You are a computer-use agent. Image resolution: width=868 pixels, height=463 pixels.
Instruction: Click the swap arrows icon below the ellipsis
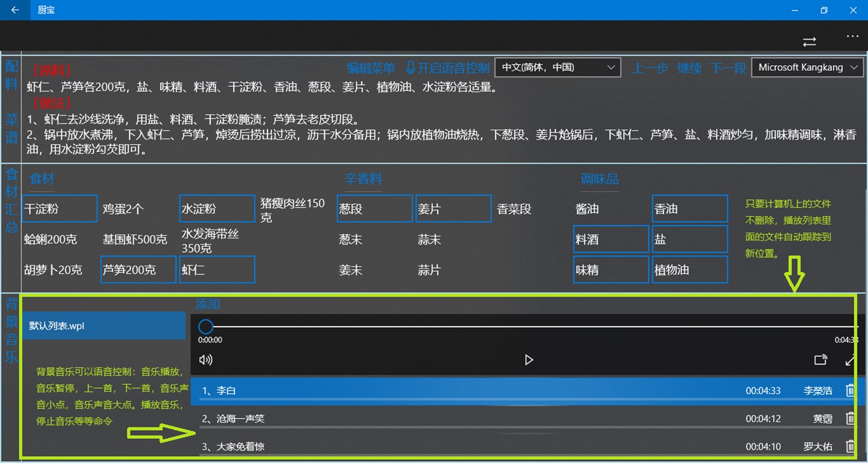(809, 42)
